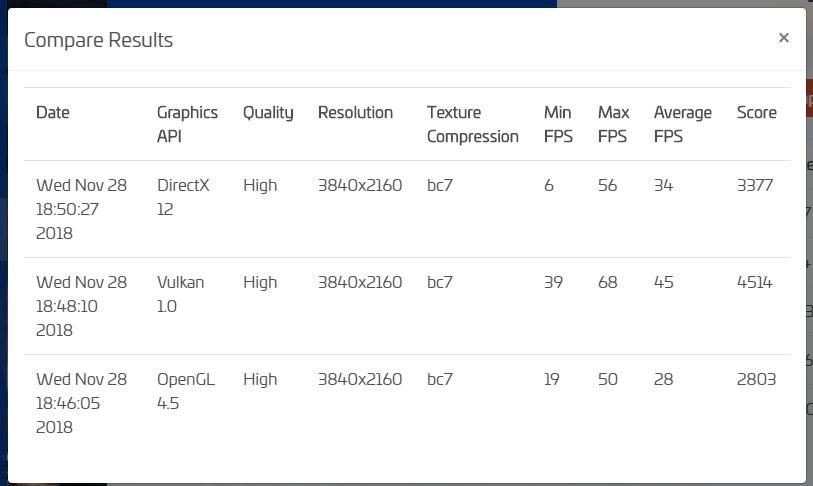Click the 2803 score value
The width and height of the screenshot is (813, 486).
coord(756,380)
